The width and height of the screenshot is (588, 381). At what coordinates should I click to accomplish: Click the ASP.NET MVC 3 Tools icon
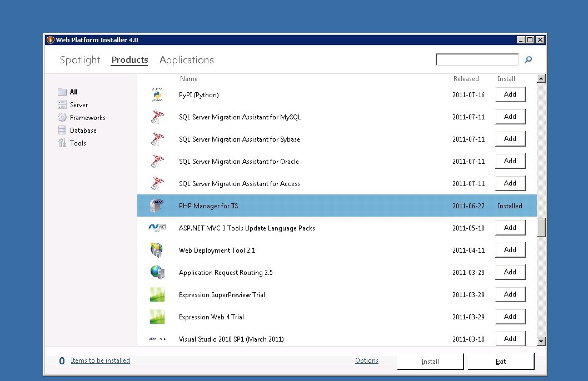point(157,227)
